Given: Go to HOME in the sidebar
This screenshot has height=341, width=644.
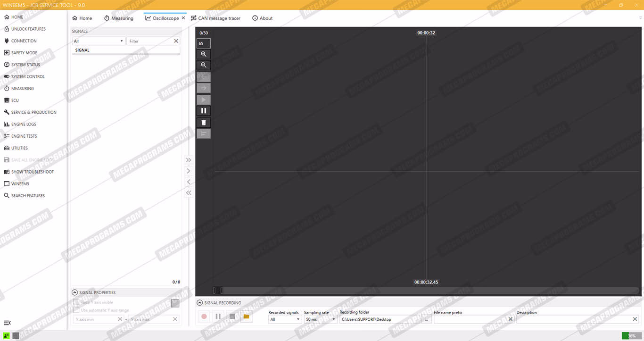Looking at the screenshot, I should pyautogui.click(x=17, y=17).
